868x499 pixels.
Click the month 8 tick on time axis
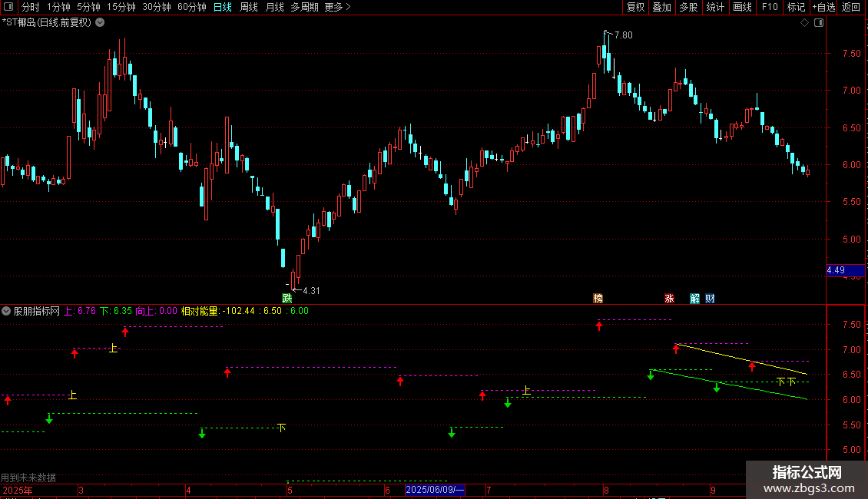[606, 490]
